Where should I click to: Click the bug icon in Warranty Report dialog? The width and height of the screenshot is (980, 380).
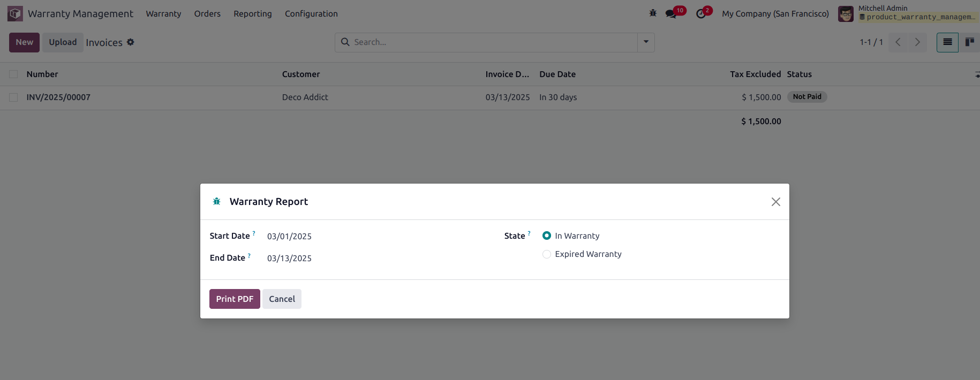coord(217,202)
